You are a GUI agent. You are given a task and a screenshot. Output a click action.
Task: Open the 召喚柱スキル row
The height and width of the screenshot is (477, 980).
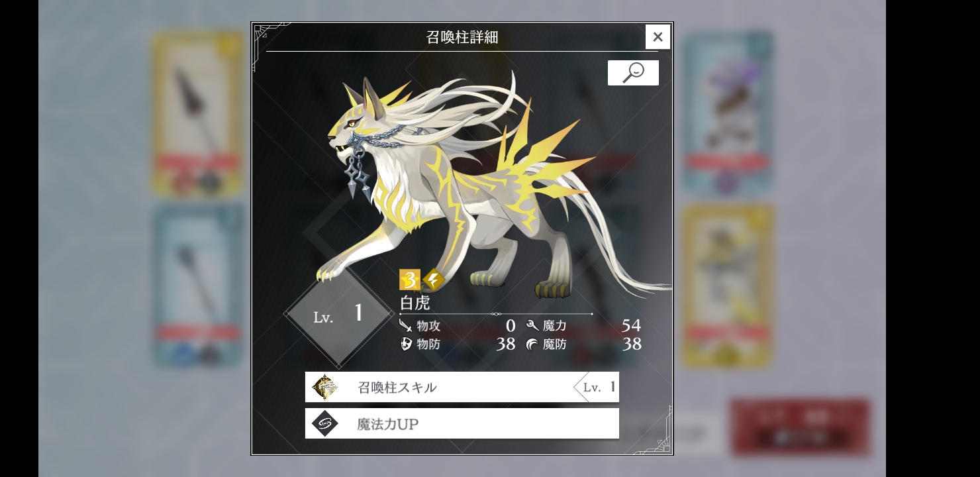tap(462, 387)
